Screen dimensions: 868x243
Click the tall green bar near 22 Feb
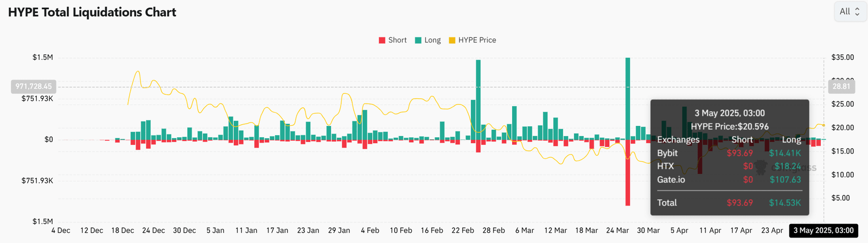pyautogui.click(x=478, y=100)
